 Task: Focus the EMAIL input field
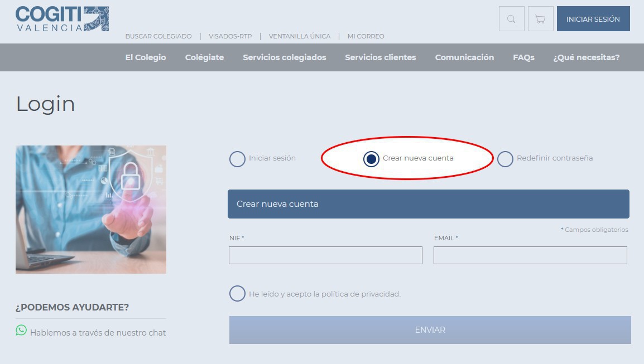(x=530, y=255)
